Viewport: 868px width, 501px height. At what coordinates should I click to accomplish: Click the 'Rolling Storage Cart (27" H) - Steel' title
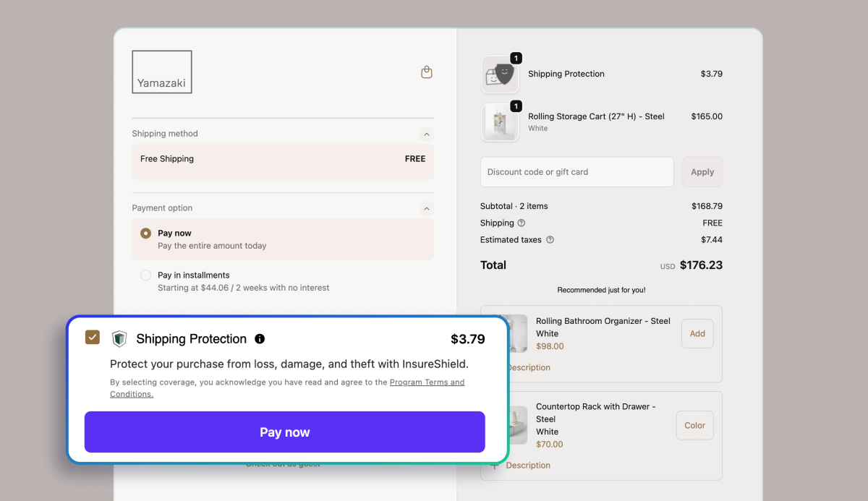click(x=596, y=116)
